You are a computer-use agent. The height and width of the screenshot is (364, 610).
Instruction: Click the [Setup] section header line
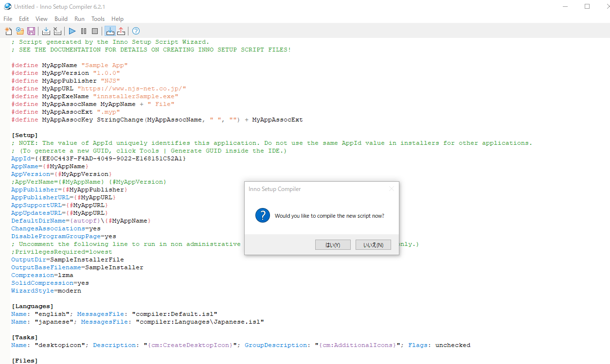(x=24, y=135)
